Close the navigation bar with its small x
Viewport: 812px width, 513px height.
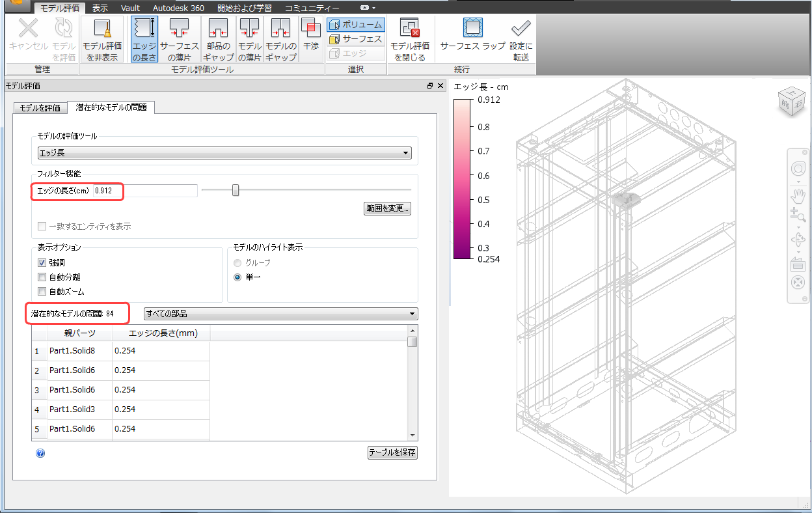pyautogui.click(x=804, y=152)
